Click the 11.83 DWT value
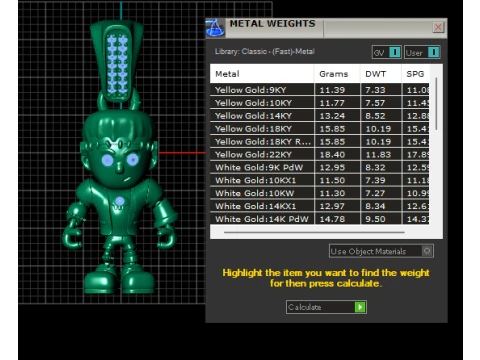Viewport: 480px width, 360px height. point(378,155)
